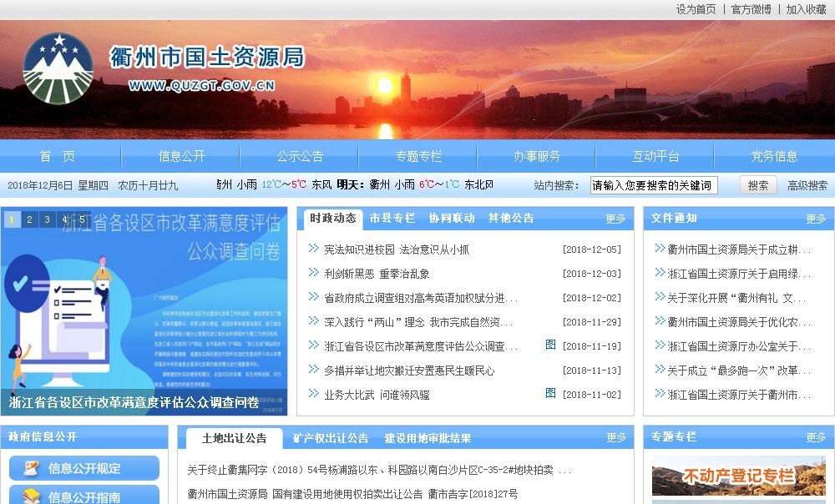Click the book icon beside 信息公开指南
The image size is (835, 504).
click(30, 496)
